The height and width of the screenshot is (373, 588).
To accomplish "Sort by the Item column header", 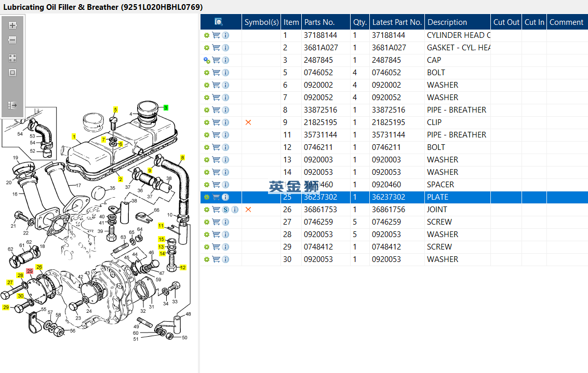I will [291, 22].
